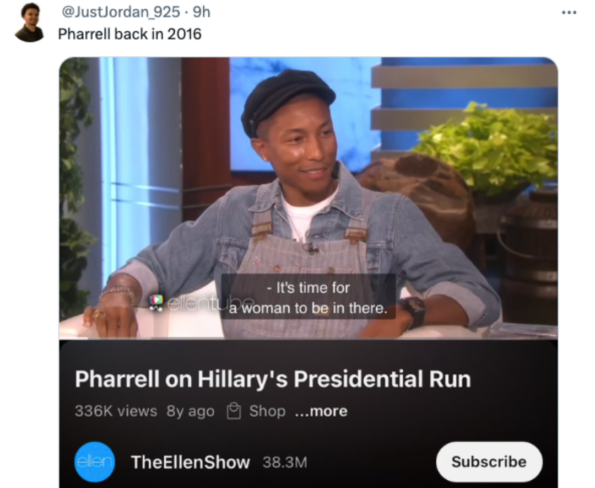Click the 336K views count
The width and height of the screenshot is (595, 488).
point(116,411)
